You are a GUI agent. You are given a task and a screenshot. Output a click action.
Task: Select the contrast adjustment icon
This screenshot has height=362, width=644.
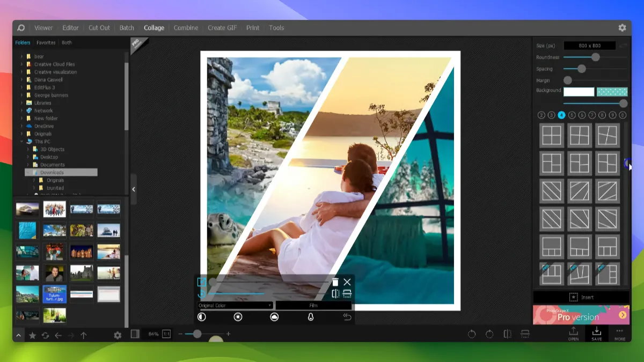click(x=200, y=317)
